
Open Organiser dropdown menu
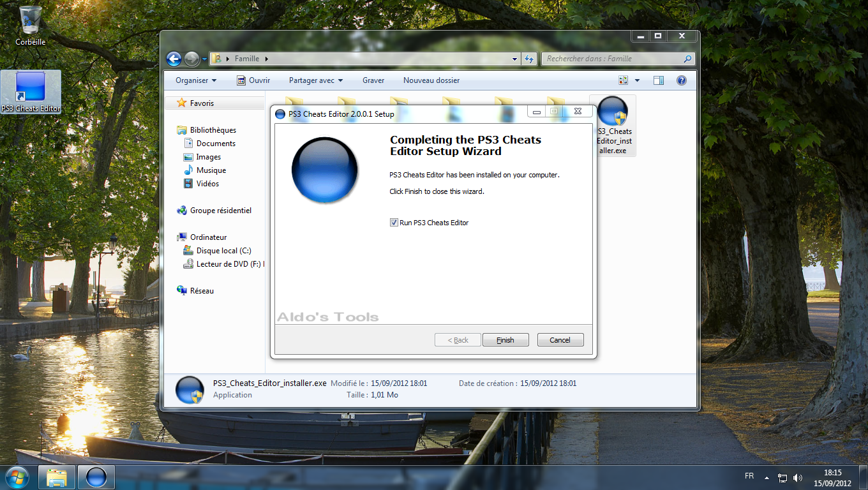(x=196, y=80)
